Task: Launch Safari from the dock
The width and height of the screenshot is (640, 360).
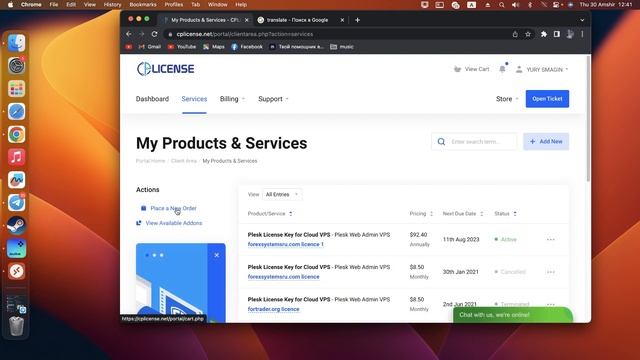Action: (x=16, y=111)
